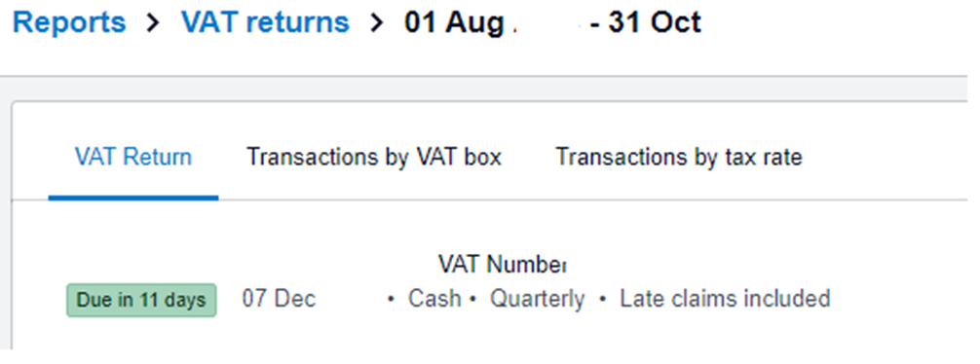980x364 pixels.
Task: Switch to Transactions by VAT box tab
Action: (374, 157)
